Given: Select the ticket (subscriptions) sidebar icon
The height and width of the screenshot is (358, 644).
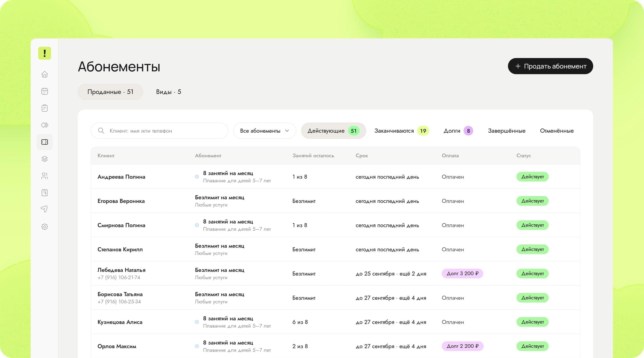Looking at the screenshot, I should point(45,142).
